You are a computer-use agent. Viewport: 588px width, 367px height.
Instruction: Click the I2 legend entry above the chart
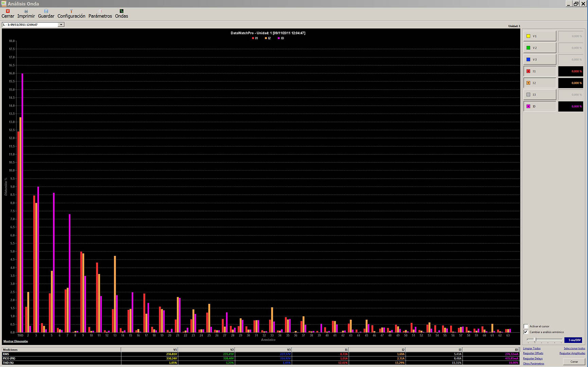click(x=268, y=38)
